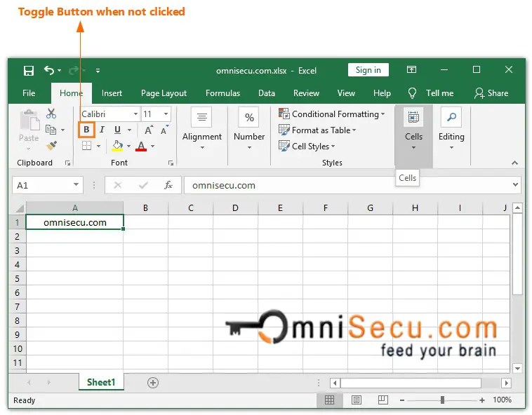Screen dimensions: 532x415
Task: Apply cell borders icon
Action: click(86, 146)
